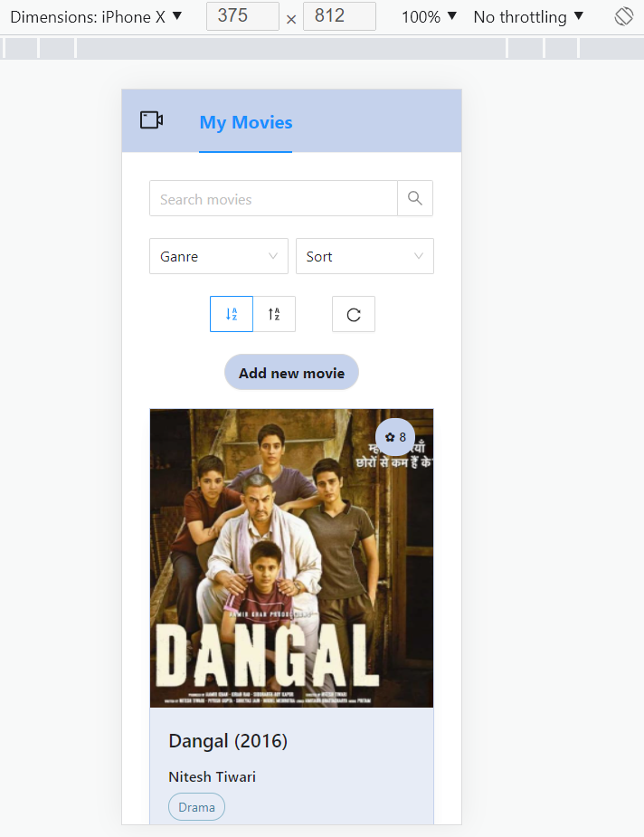Open the No throttling dropdown
Image resolution: width=644 pixels, height=837 pixels.
[x=528, y=17]
